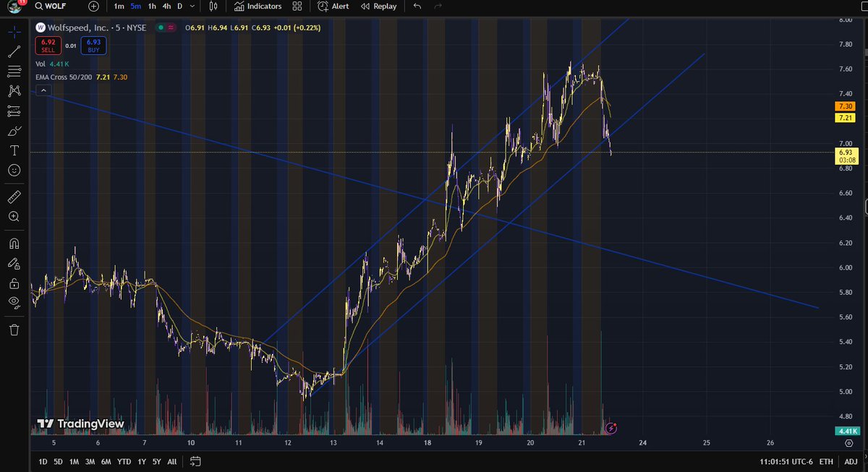Expand the timeframe interval dropdown

click(193, 6)
